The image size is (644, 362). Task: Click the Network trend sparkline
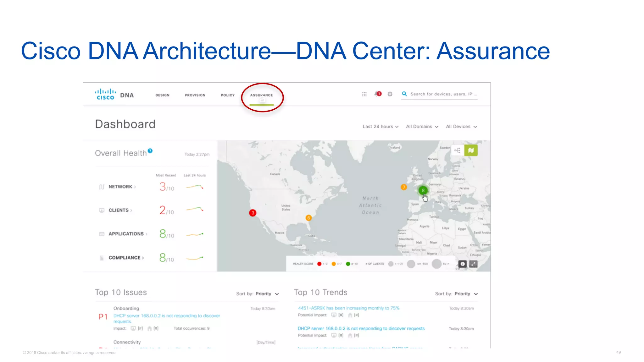coord(195,187)
